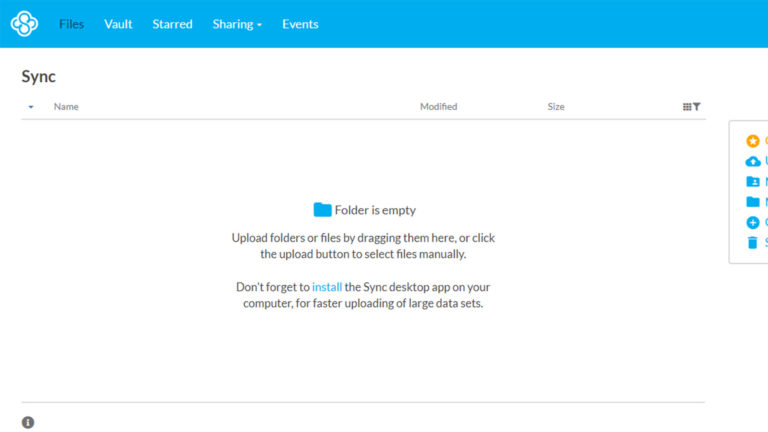Click the plain blue folder icon in the sidebar
The image size is (768, 432).
pos(753,202)
